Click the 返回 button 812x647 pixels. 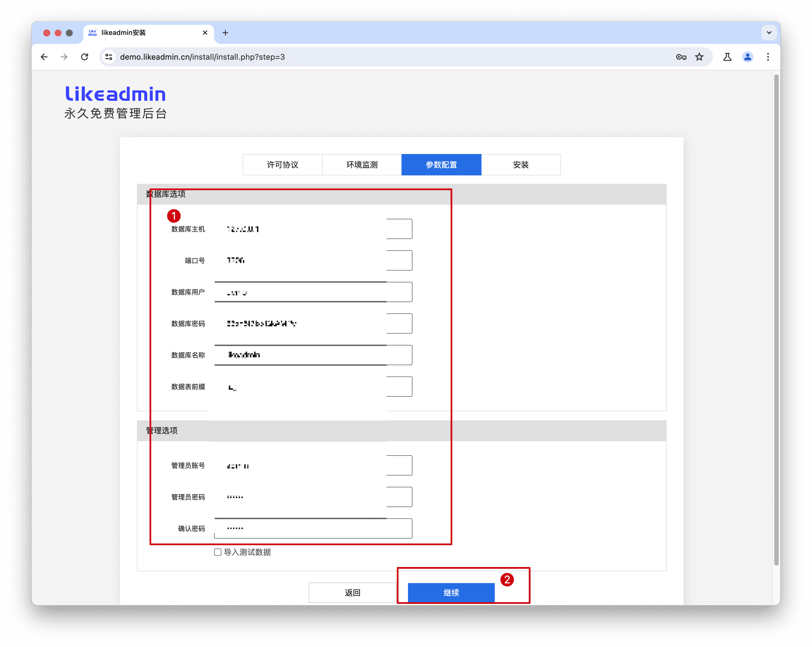(x=352, y=592)
